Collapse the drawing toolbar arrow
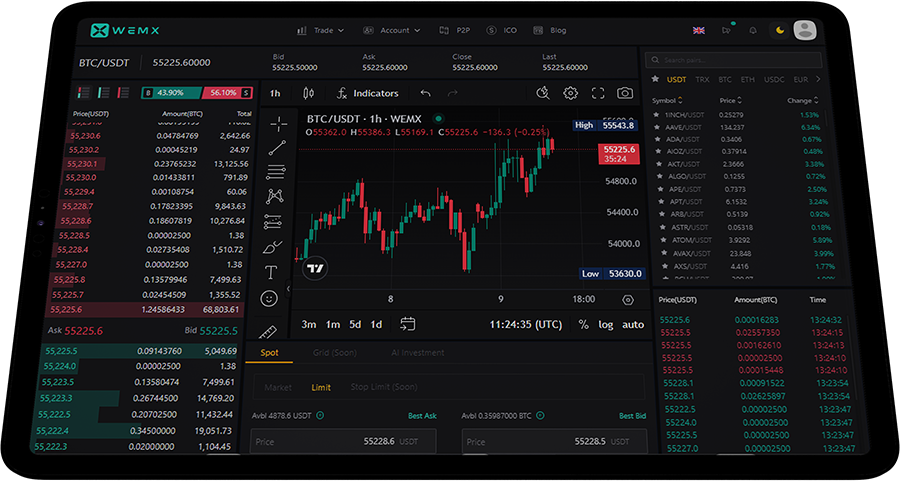The width and height of the screenshot is (900, 481). pyautogui.click(x=288, y=289)
